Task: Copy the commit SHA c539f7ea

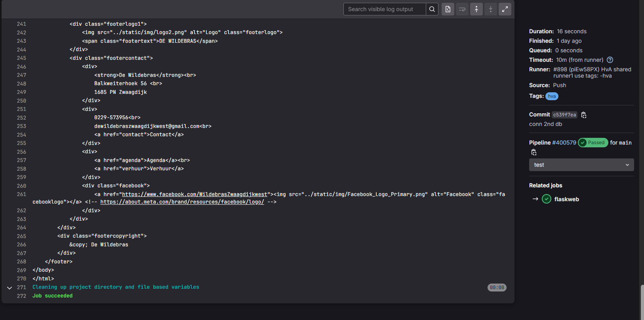Action: coord(584,115)
